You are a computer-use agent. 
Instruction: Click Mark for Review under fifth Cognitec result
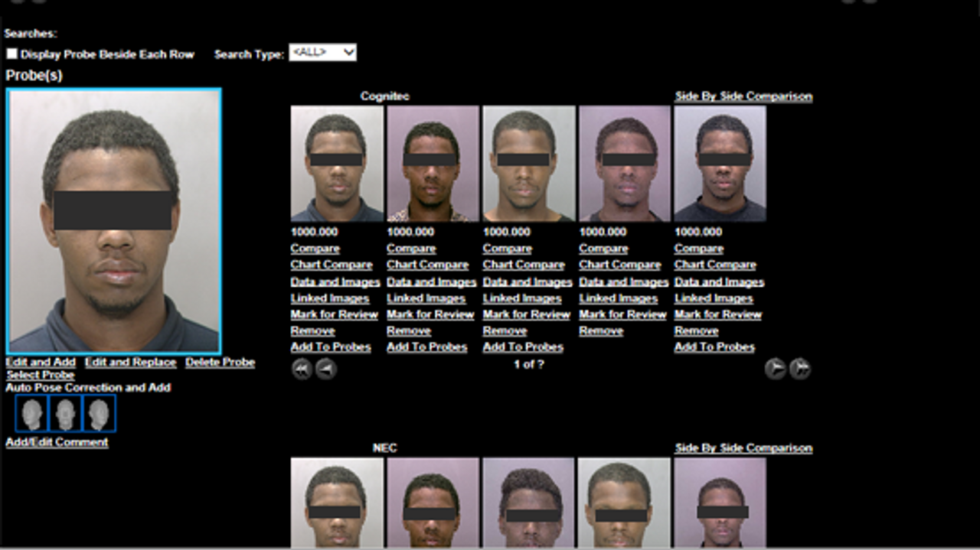click(x=717, y=314)
